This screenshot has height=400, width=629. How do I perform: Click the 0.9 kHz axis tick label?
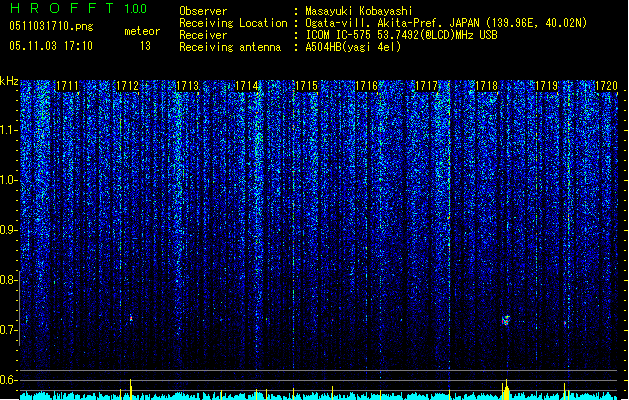point(8,230)
